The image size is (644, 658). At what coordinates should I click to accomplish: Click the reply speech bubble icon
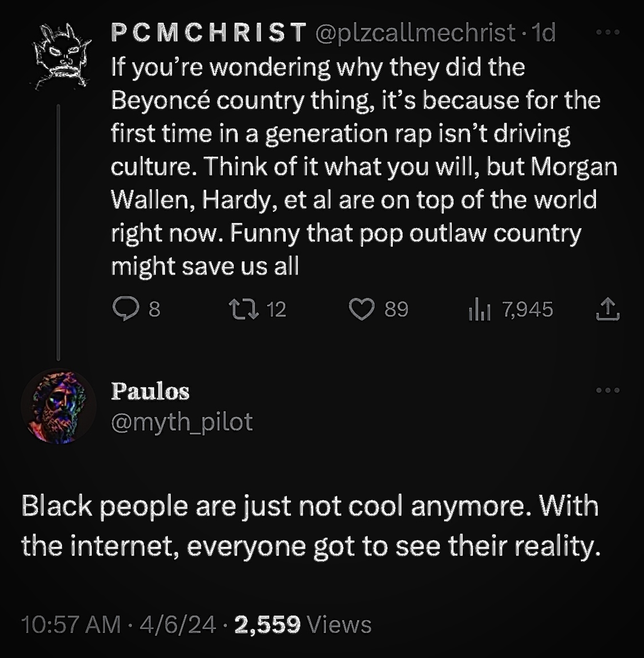point(126,309)
